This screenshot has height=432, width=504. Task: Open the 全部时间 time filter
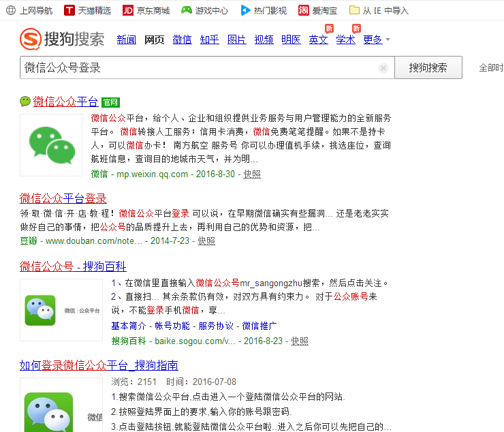pos(491,68)
